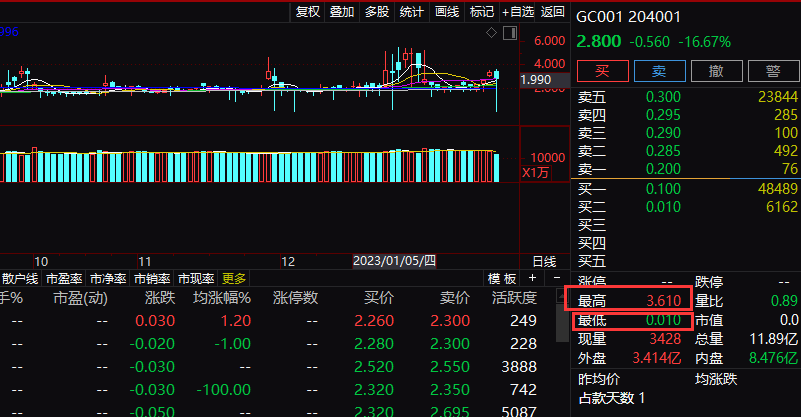Screen dimensions: 801x417
Task: Switch to the 散户线 indicator tab
Action: coord(20,279)
